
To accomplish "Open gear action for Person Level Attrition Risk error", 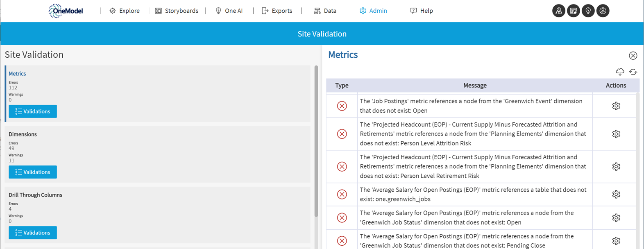I will point(616,134).
